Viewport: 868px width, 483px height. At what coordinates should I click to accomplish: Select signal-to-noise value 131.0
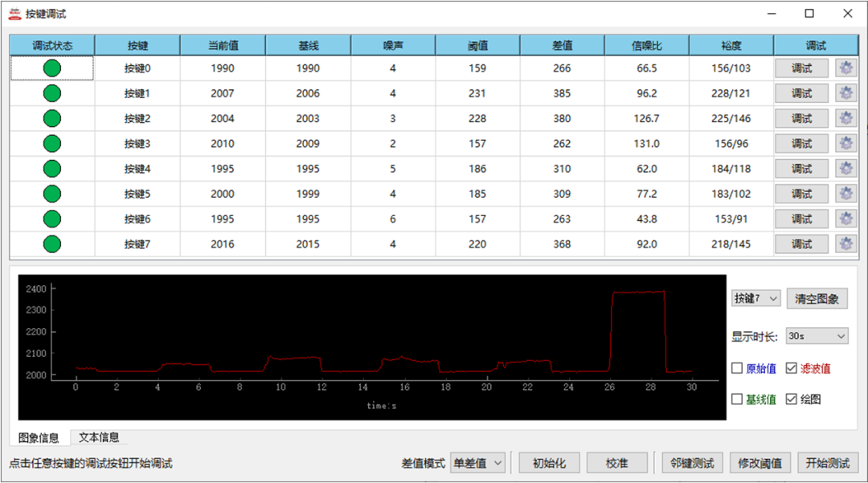[646, 143]
